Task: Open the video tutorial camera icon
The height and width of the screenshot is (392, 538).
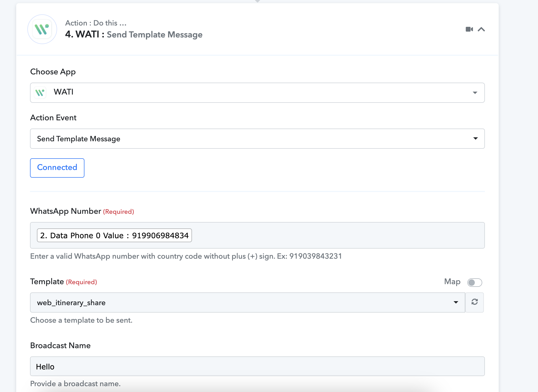Action: pos(469,29)
